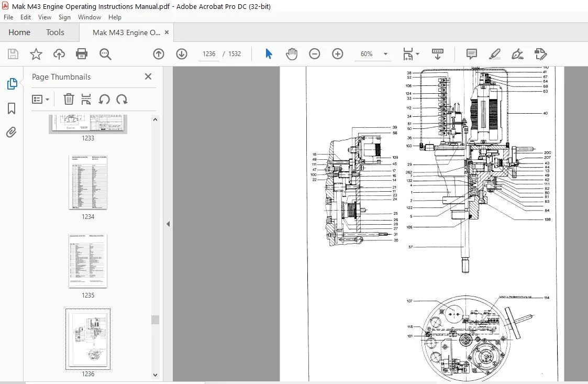This screenshot has width=588, height=384.
Task: Rotate page clockwise
Action: (x=122, y=100)
